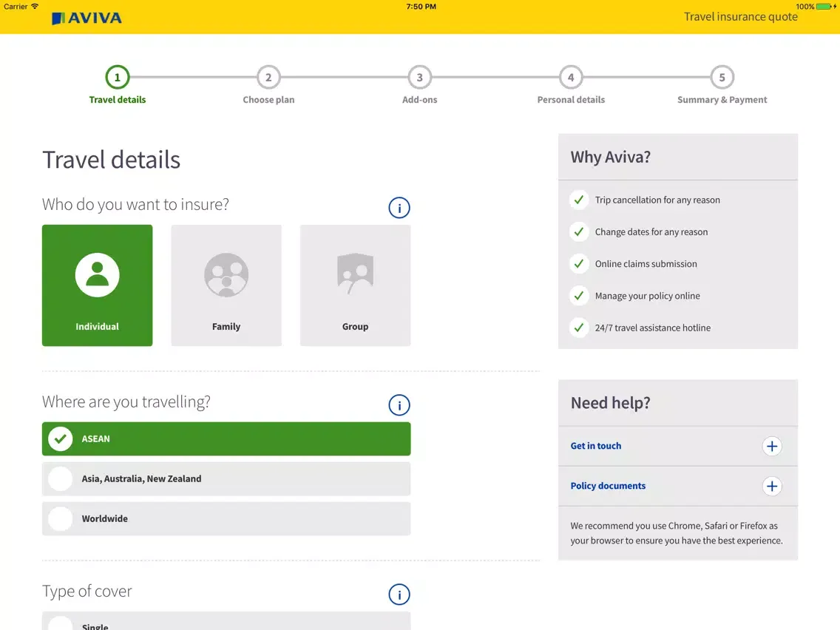Expand the 'Policy documents' plus button
The image size is (840, 630).
(772, 487)
